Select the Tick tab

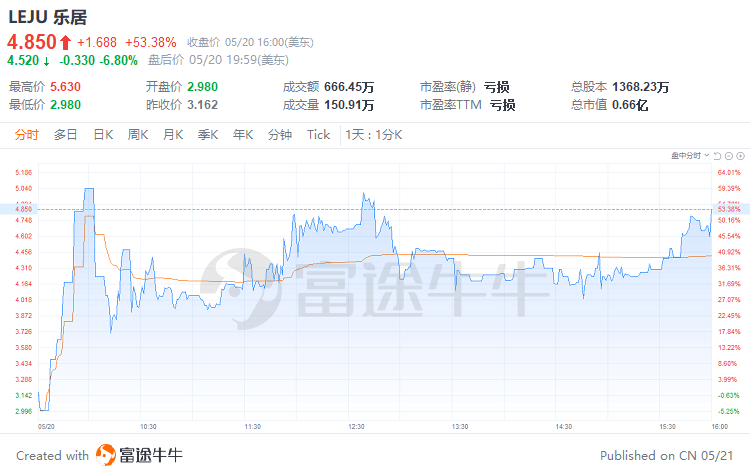tap(319, 135)
